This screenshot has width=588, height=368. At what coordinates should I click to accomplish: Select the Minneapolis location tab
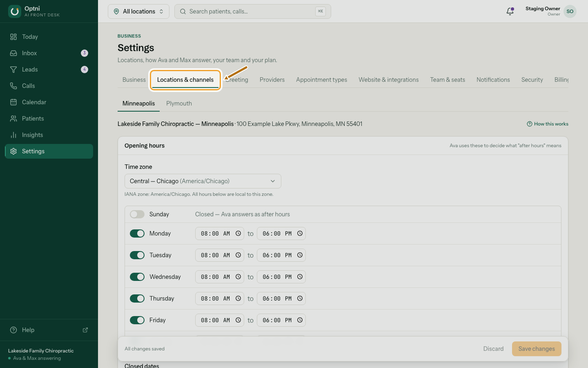(x=138, y=103)
